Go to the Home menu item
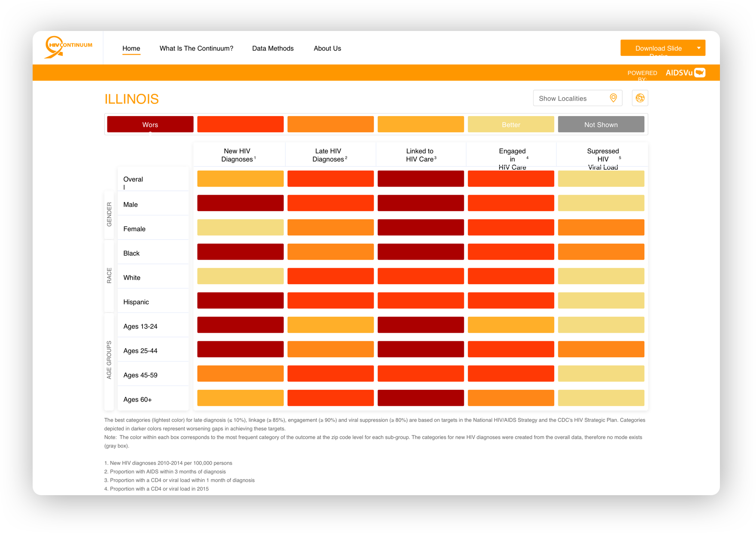Viewport: 756px width, 533px height. (x=131, y=49)
